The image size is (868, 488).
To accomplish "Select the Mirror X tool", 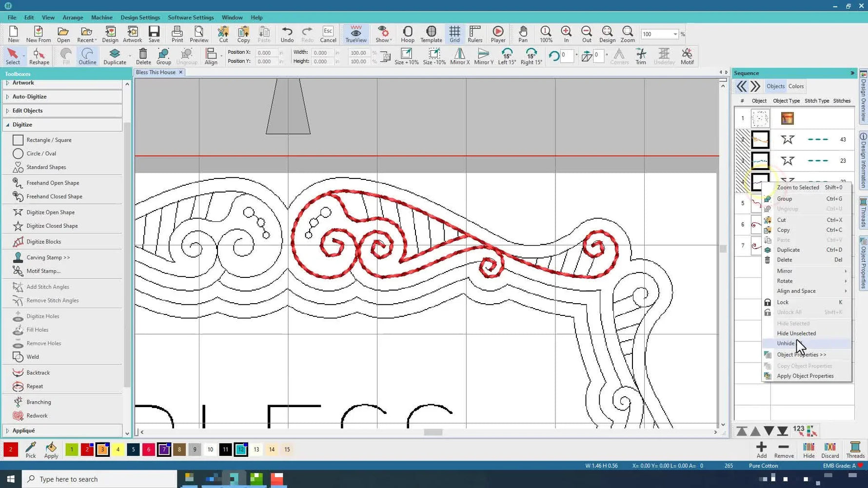I will (459, 56).
